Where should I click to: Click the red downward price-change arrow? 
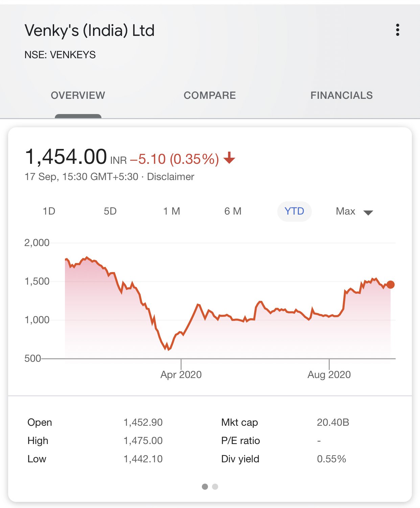(229, 158)
